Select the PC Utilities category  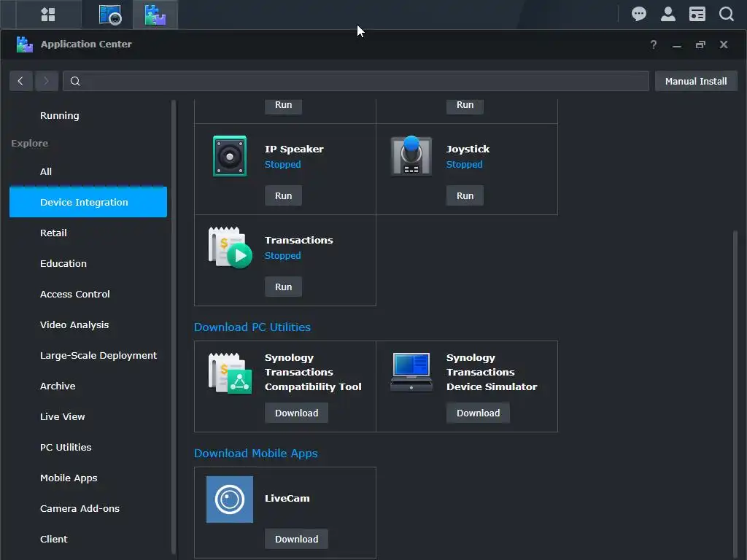coord(88,447)
